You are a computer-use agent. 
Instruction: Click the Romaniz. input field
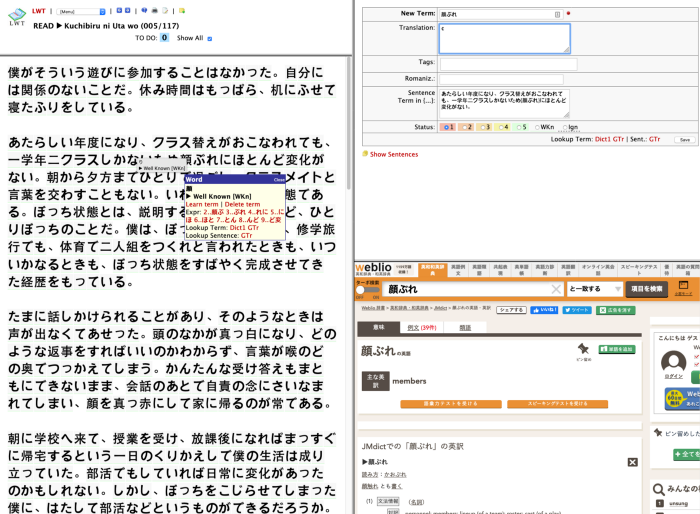tap(501, 79)
